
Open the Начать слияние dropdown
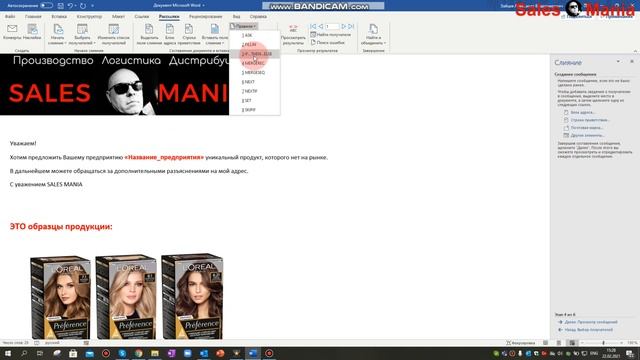pyautogui.click(x=58, y=34)
